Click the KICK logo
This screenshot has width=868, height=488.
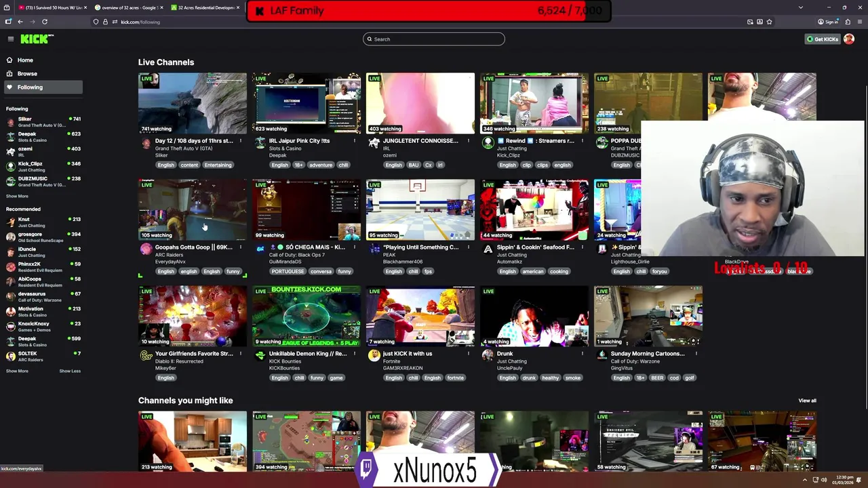point(35,39)
